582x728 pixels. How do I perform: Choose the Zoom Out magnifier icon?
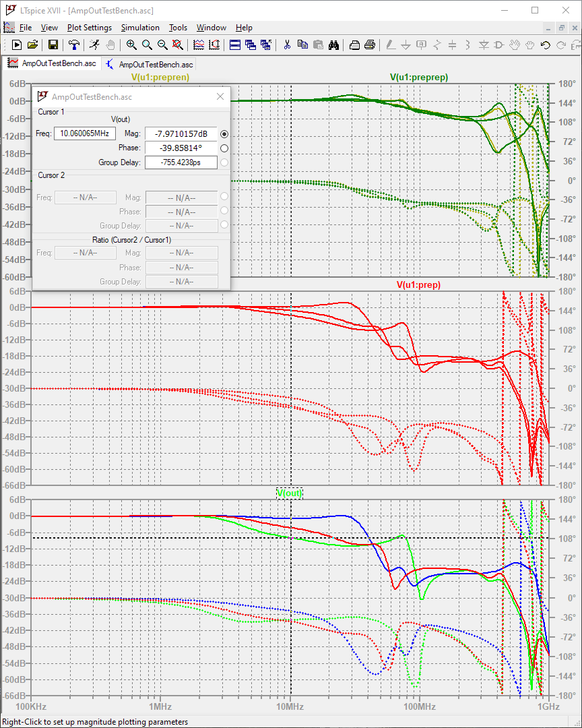point(162,45)
